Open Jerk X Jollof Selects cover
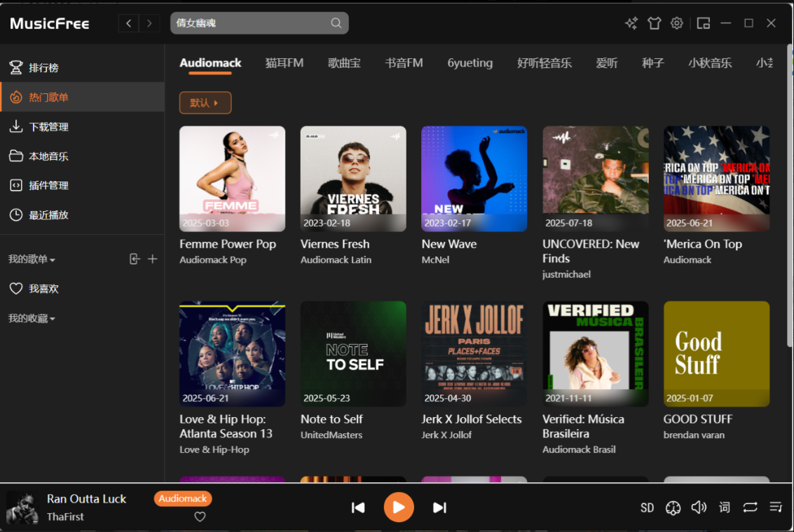 474,354
